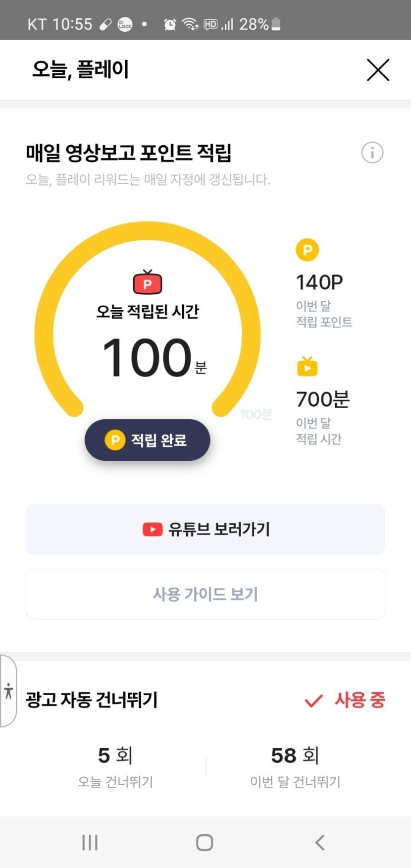Tap the yellow P coin icon above 140P
The image size is (411, 868).
tap(307, 250)
